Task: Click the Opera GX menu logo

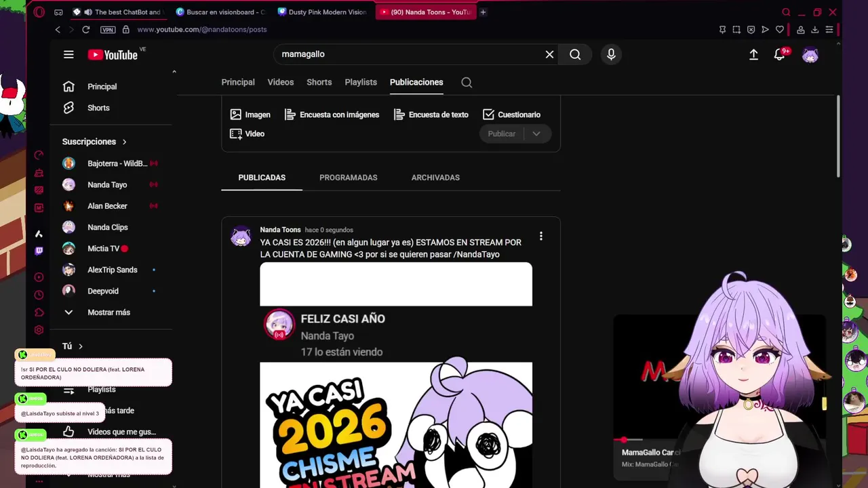Action: tap(39, 12)
